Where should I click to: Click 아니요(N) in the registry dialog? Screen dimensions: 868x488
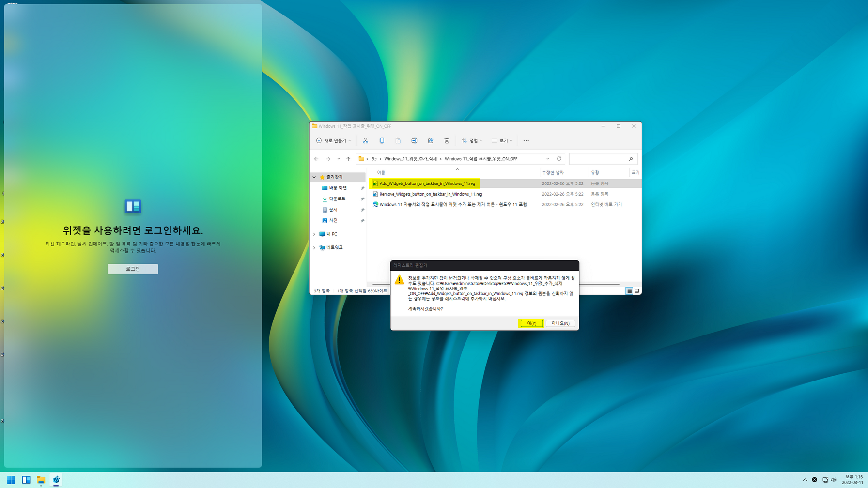pos(560,323)
